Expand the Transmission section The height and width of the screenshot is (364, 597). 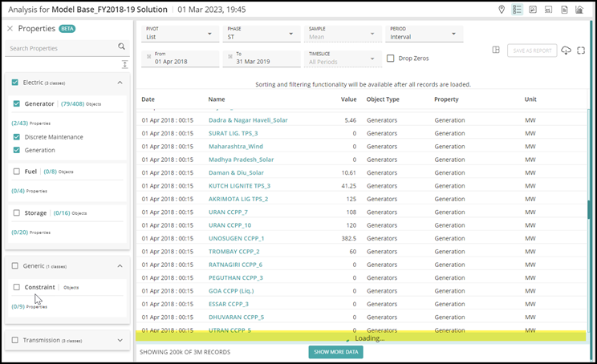point(120,340)
